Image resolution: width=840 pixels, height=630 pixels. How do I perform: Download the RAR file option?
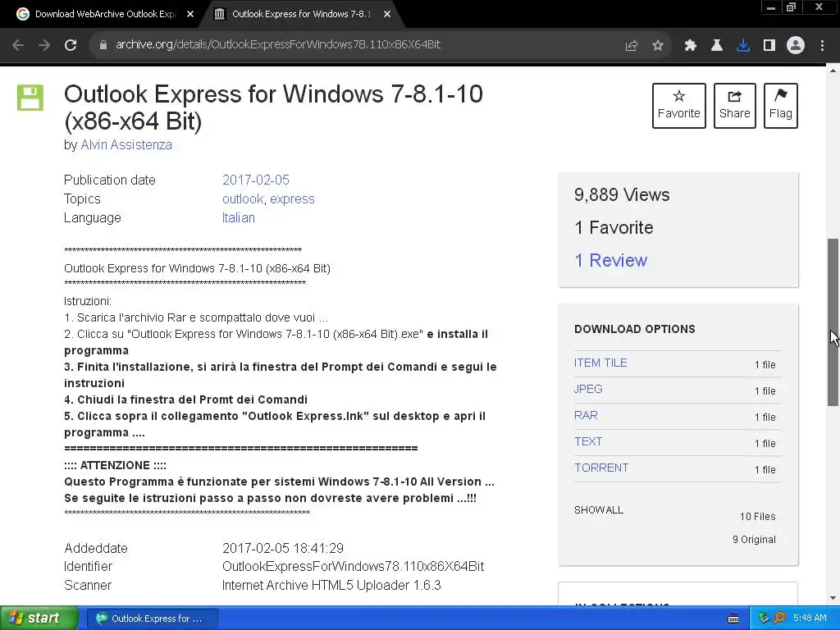(x=586, y=415)
